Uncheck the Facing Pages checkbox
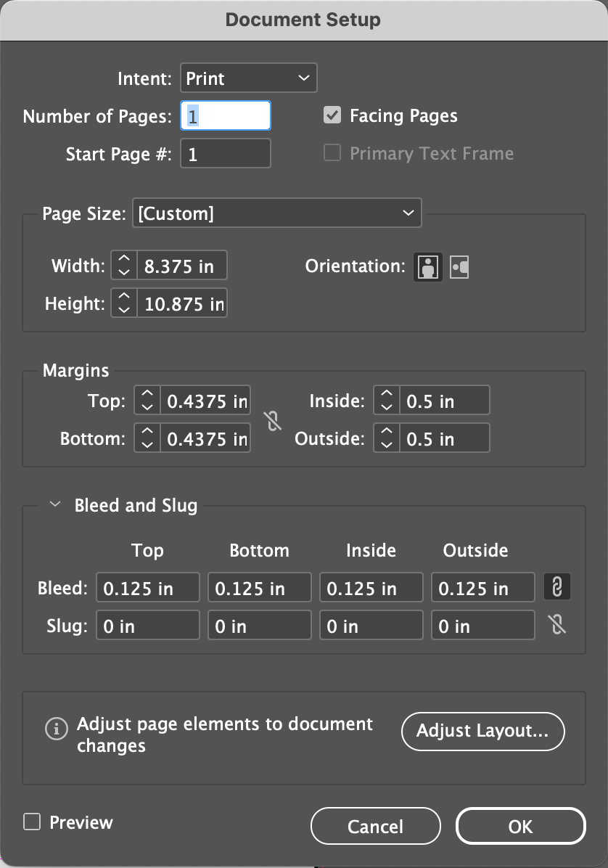The image size is (608, 868). click(332, 115)
